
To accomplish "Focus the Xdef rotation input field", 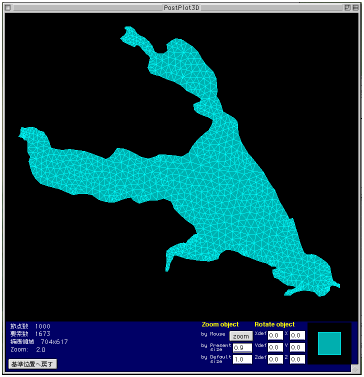I will 275,335.
